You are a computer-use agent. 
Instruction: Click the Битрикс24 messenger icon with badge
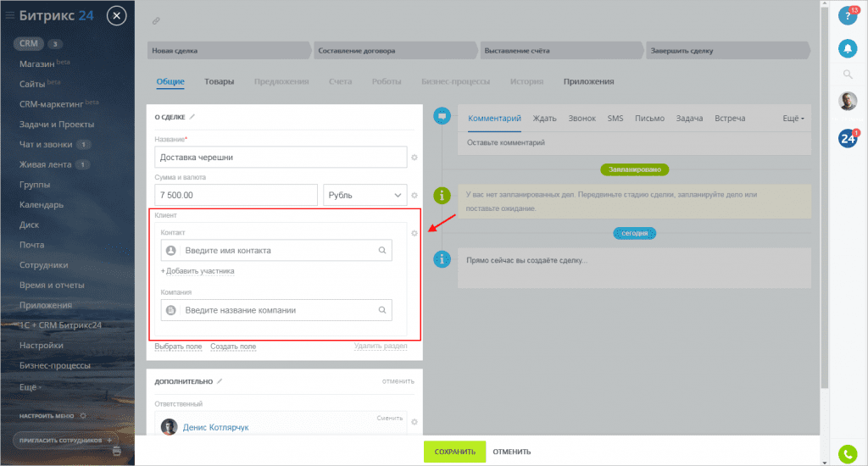[847, 138]
